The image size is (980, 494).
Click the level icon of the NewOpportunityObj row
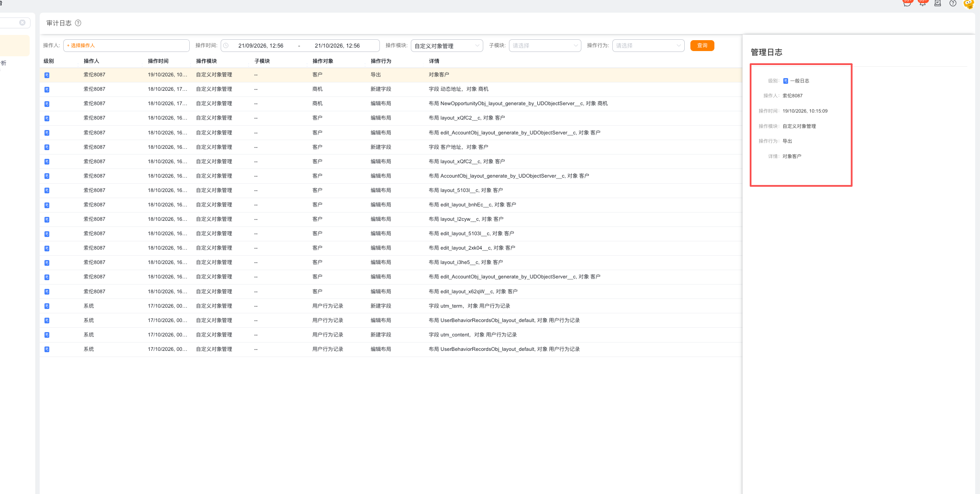coord(47,104)
